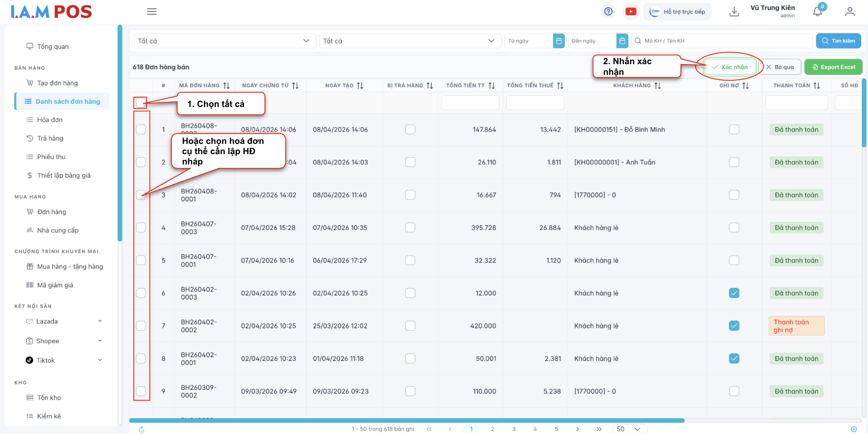The height and width of the screenshot is (434, 868).
Task: Open the help question mark icon
Action: (608, 12)
